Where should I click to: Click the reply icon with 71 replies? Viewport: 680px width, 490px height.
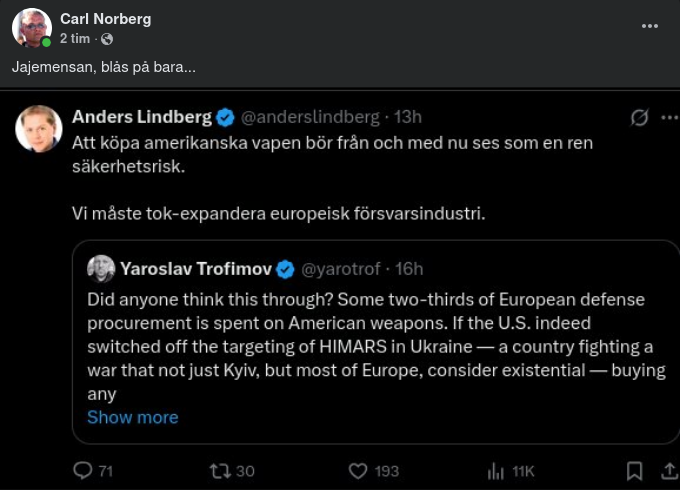click(84, 470)
